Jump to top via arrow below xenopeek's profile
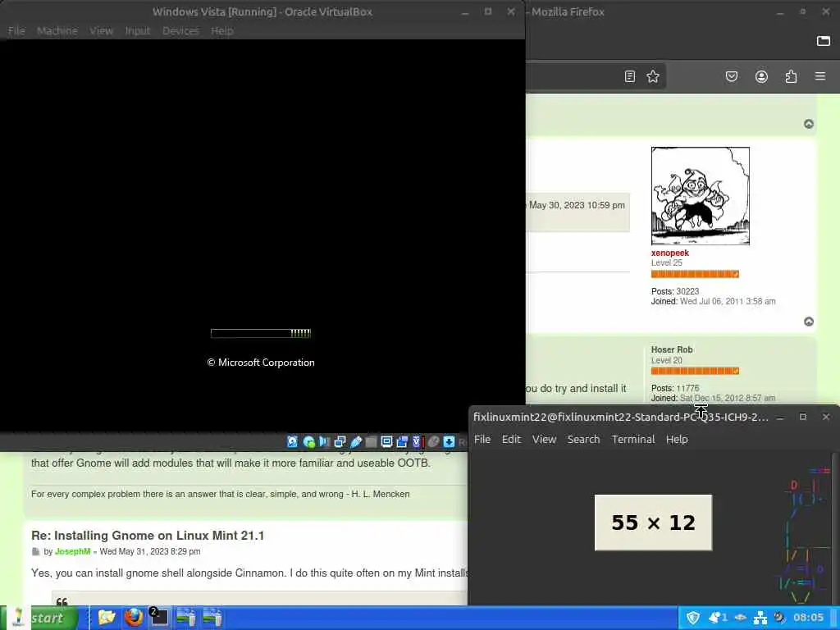Viewport: 840px width, 630px height. tap(809, 322)
